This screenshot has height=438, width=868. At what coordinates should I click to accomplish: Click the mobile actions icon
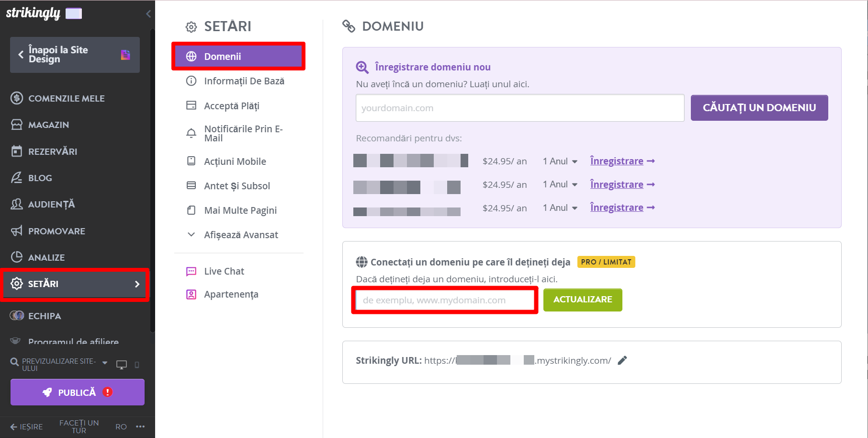[191, 161]
